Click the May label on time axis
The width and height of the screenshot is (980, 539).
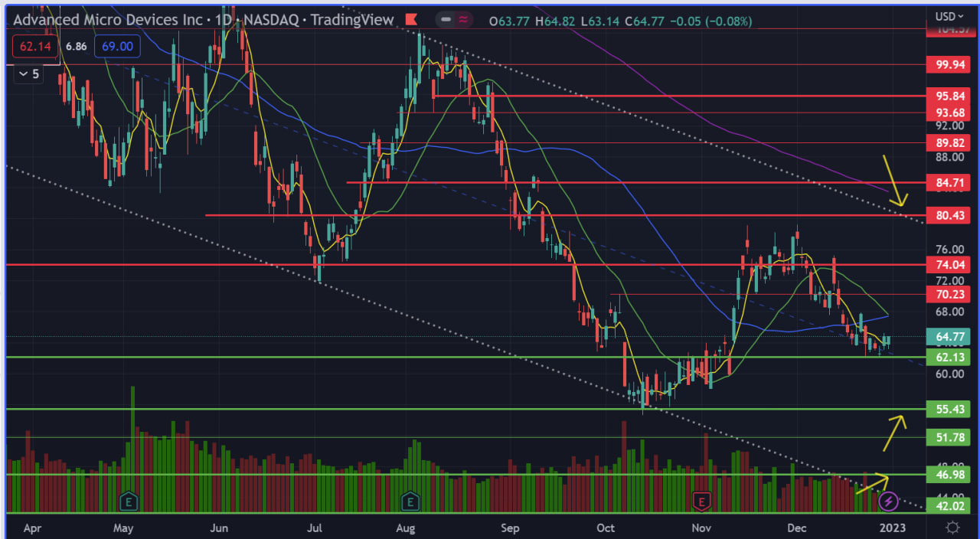click(x=123, y=528)
